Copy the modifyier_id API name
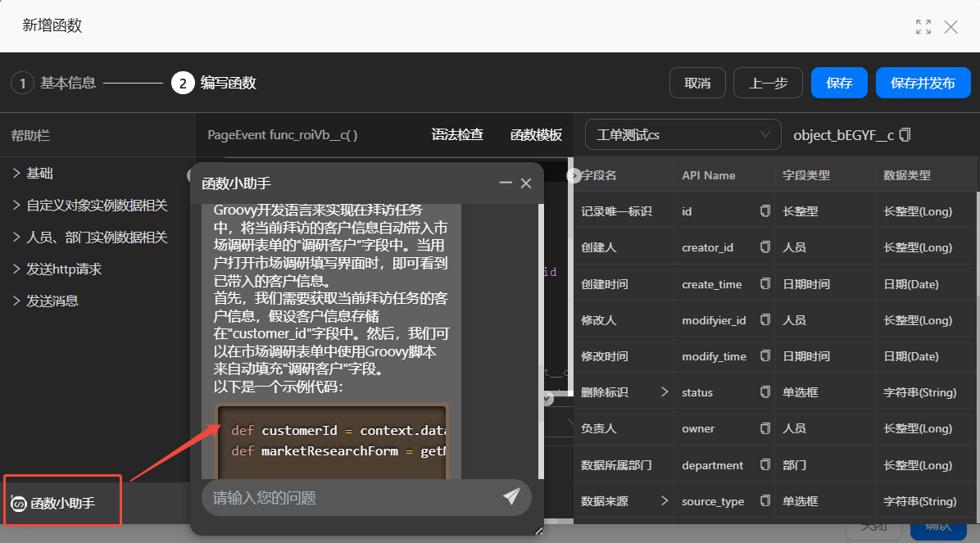 coord(765,320)
